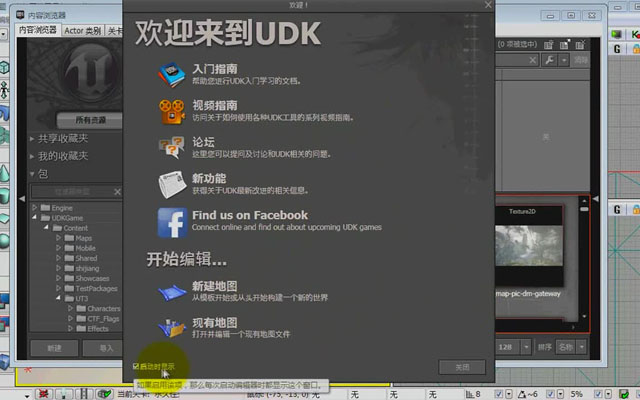
Task: Open the 入门指南 books icon
Action: pos(172,75)
